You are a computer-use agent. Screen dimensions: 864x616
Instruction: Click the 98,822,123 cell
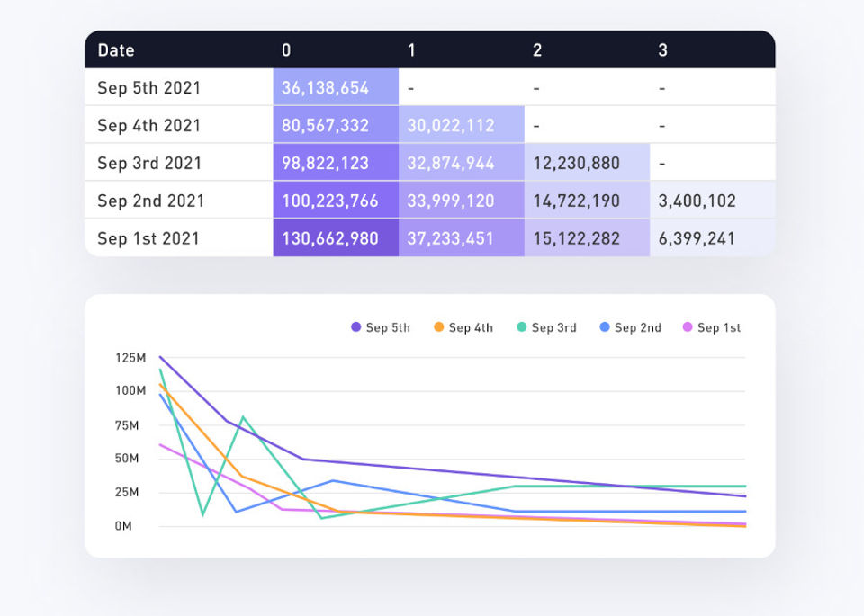pos(335,164)
